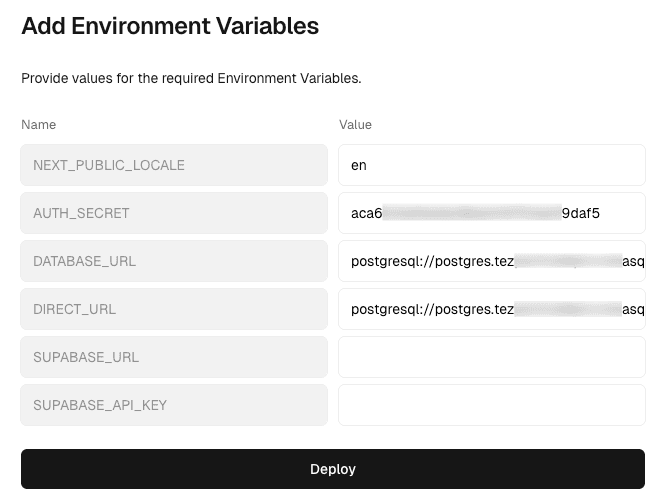The height and width of the screenshot is (500, 660).
Task: Focus the NEXT_PUBLIC_LOCALE value field
Action: click(x=491, y=165)
